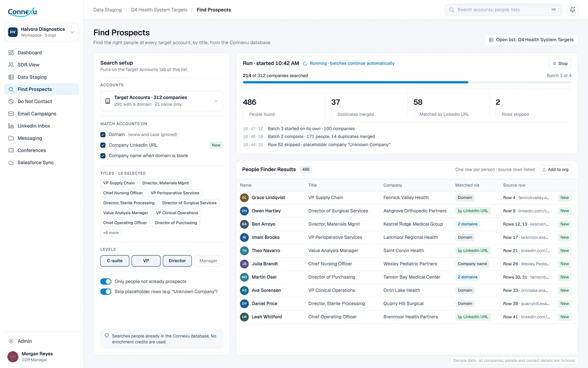Click the building icon in Target Accounts
The image size is (588, 368).
tap(108, 101)
